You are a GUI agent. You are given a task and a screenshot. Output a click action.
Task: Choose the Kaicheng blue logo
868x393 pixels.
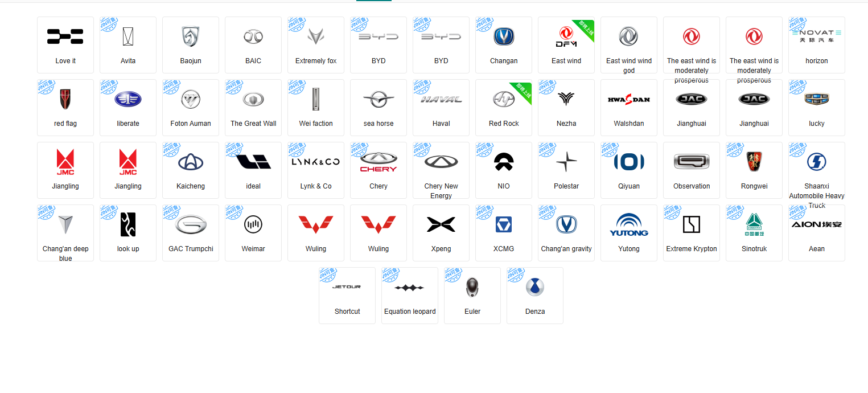[191, 162]
